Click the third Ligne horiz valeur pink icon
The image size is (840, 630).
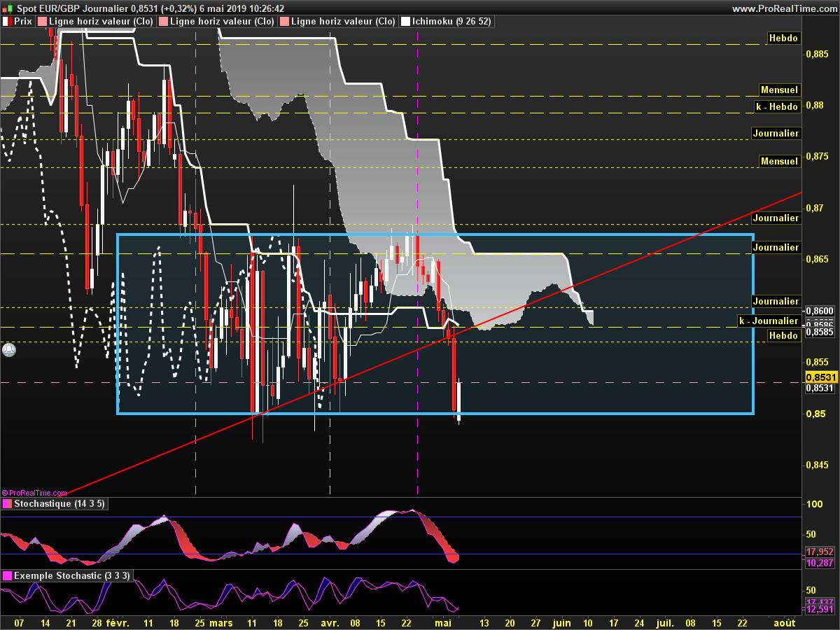(284, 22)
